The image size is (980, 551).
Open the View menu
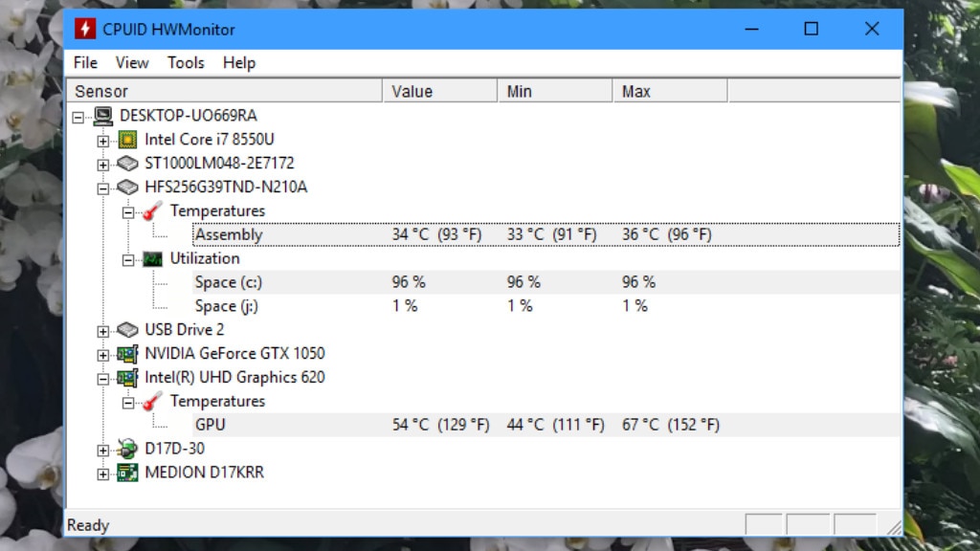point(132,62)
